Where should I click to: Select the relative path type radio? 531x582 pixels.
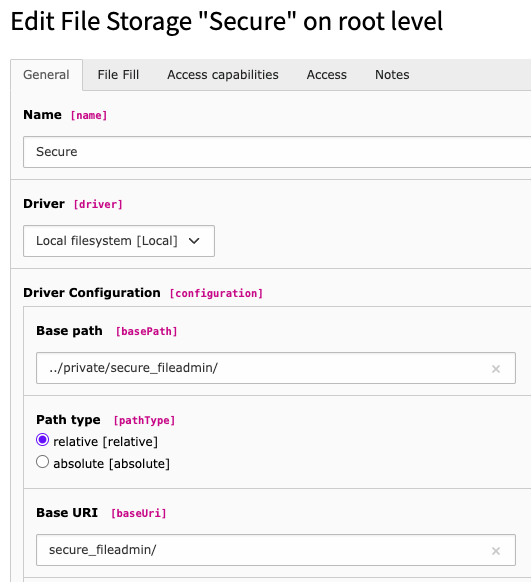42,440
